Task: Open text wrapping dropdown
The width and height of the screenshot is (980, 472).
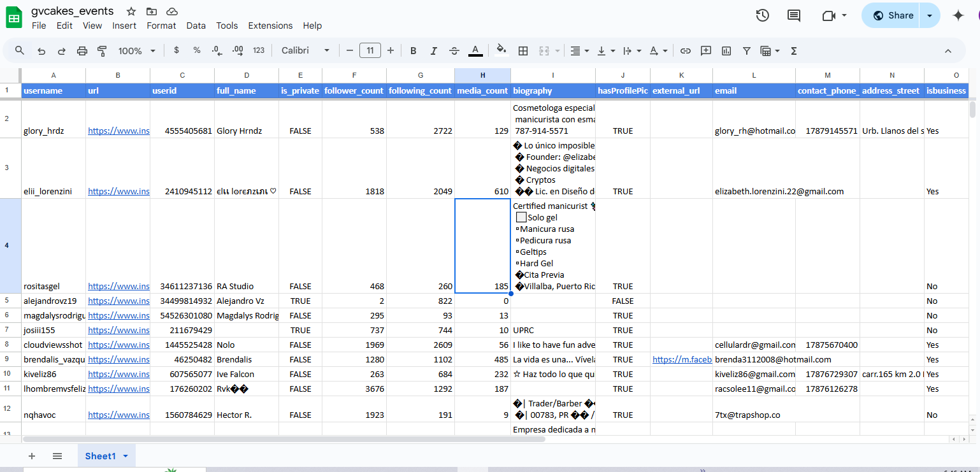Action: (x=631, y=50)
